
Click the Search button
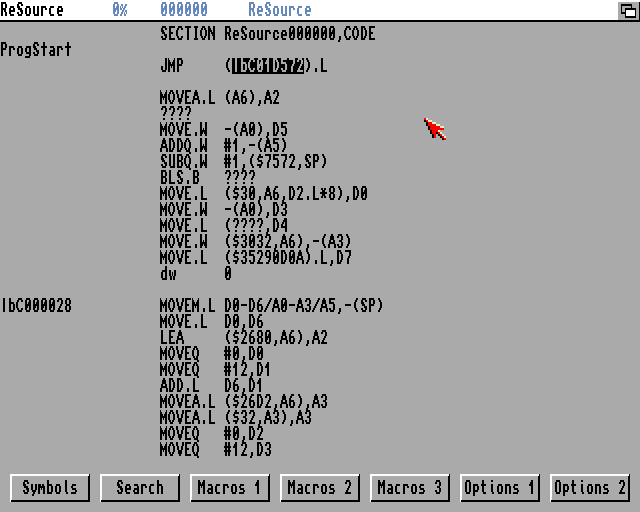(x=140, y=488)
